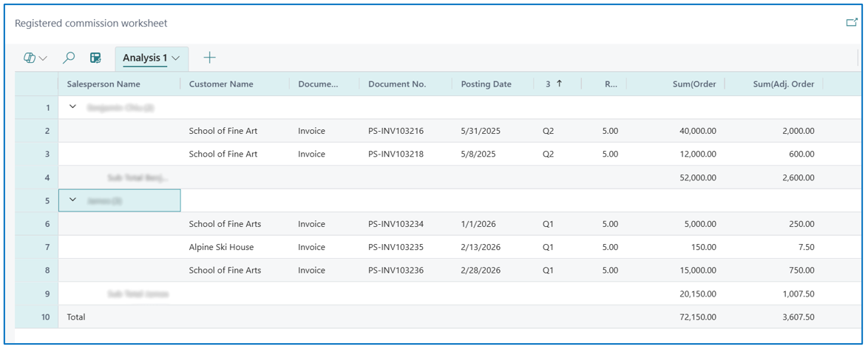Click the Posting Date column header
This screenshot has width=868, height=349.
click(486, 84)
